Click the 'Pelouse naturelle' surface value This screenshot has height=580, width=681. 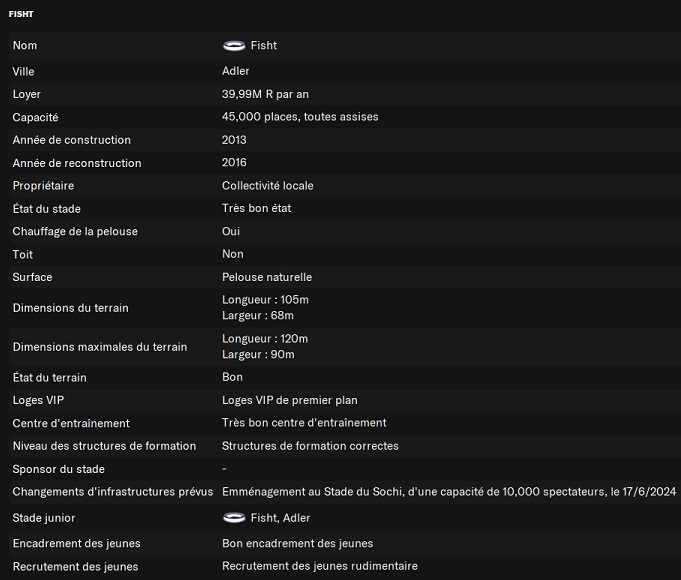tap(267, 277)
